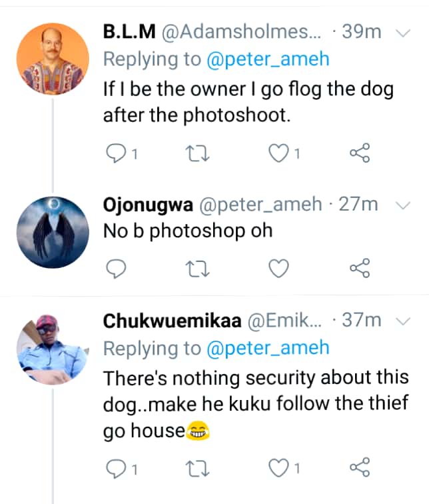Share B.L.M's tweet
This screenshot has width=429, height=504.
tap(359, 154)
